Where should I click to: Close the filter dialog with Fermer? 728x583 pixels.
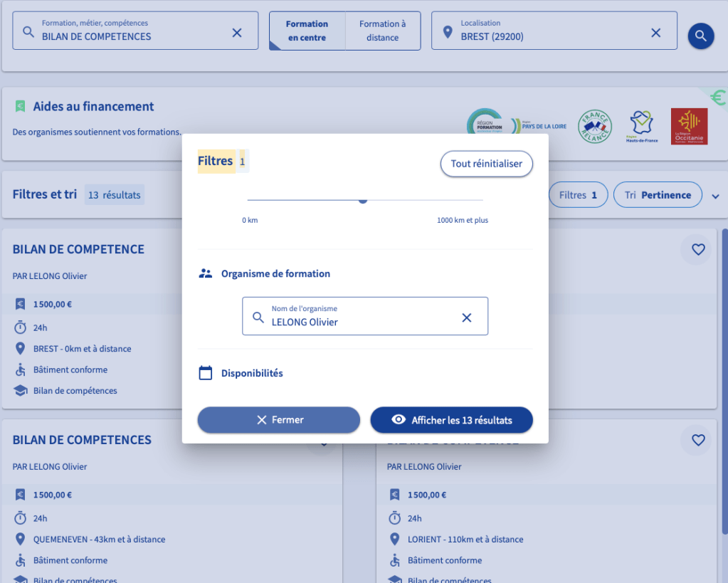(279, 420)
